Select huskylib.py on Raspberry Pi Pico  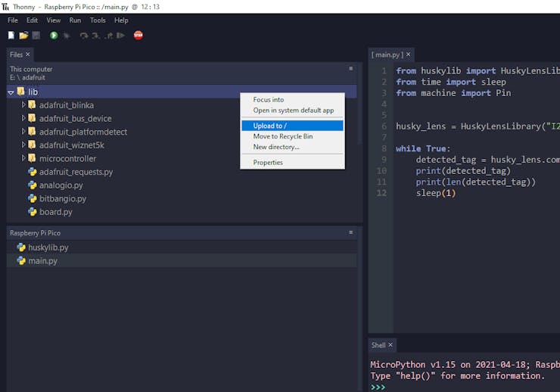point(48,247)
